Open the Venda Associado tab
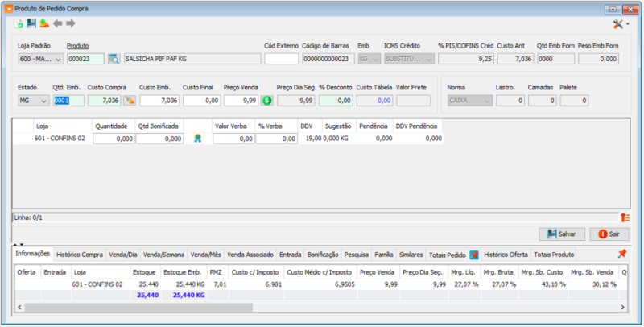 pos(250,255)
